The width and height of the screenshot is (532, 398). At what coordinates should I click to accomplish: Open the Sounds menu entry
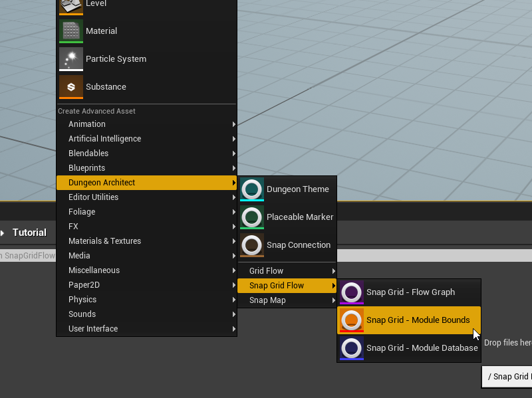pos(146,314)
